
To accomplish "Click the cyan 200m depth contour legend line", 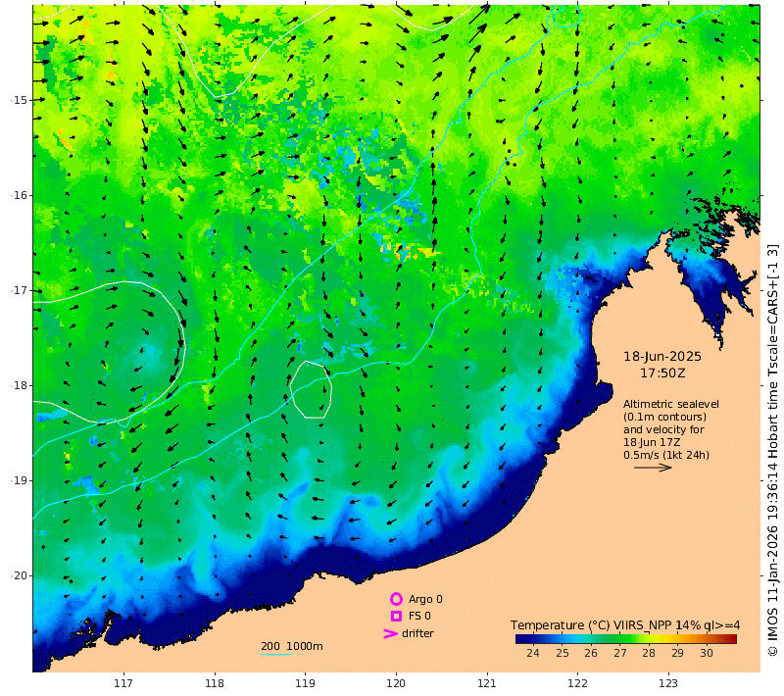I will pyautogui.click(x=276, y=654).
